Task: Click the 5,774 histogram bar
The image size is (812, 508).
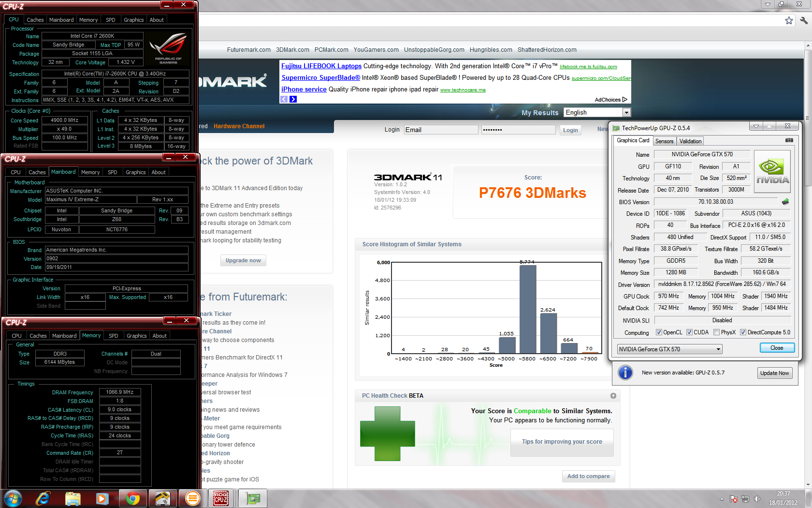Action: pos(528,309)
